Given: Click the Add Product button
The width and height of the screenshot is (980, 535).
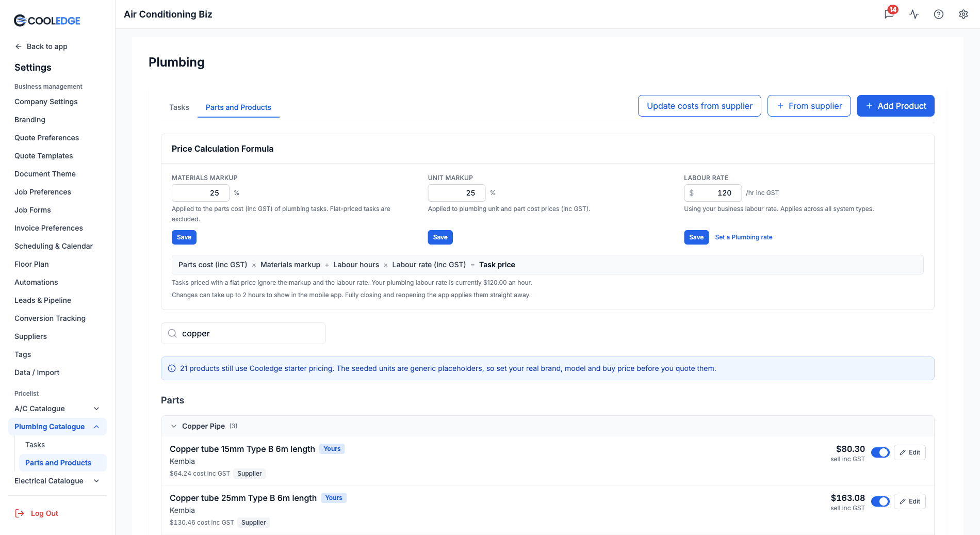Looking at the screenshot, I should [x=895, y=106].
